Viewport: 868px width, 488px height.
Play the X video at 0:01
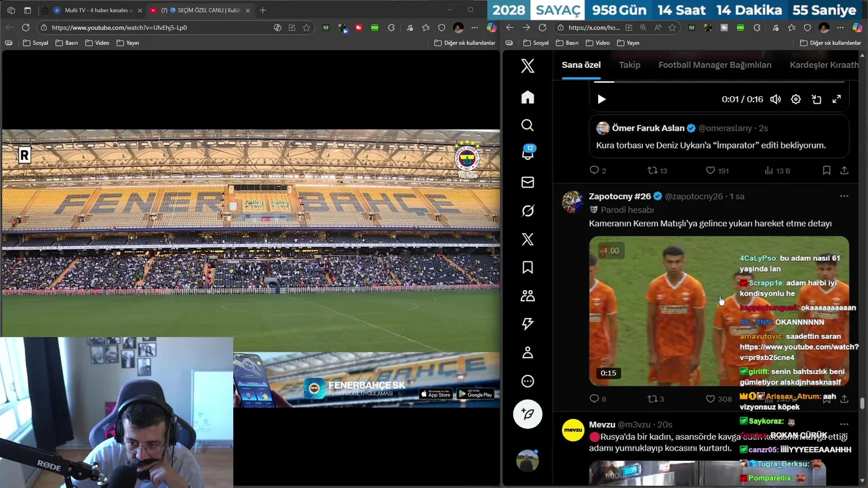[x=601, y=99]
